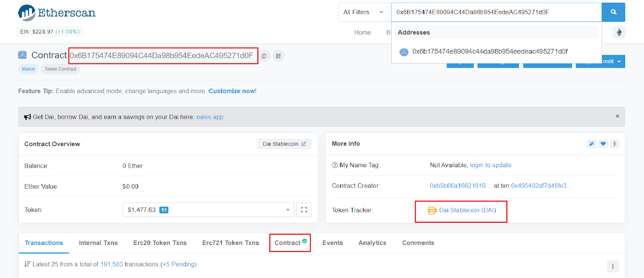Click the My Name Tag help icon
The width and height of the screenshot is (644, 278).
pos(335,165)
